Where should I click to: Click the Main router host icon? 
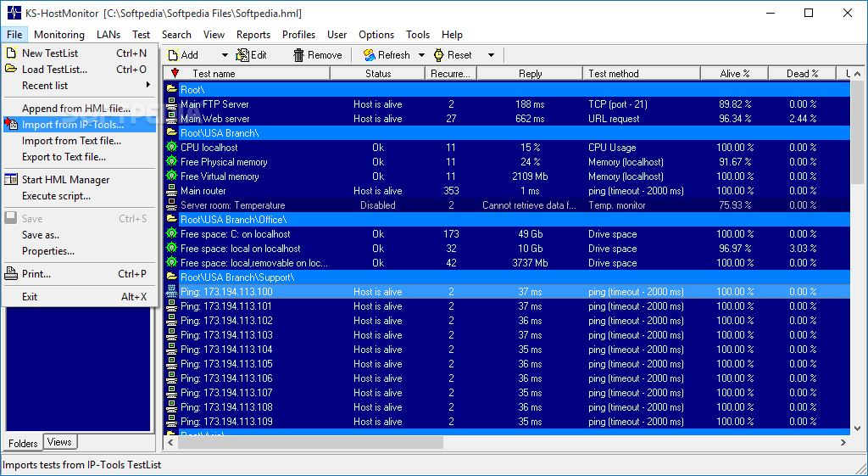(x=171, y=191)
